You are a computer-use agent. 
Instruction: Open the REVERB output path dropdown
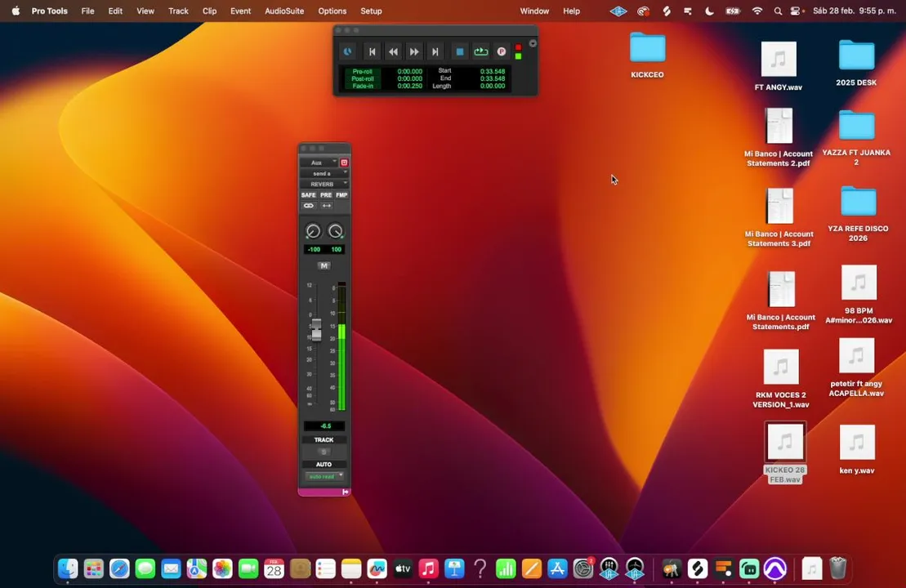324,184
